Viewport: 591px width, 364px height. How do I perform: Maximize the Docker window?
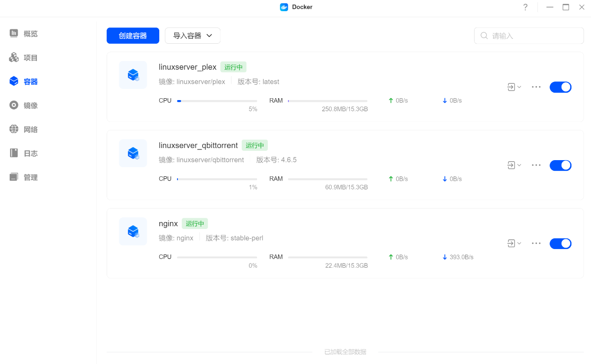click(566, 7)
